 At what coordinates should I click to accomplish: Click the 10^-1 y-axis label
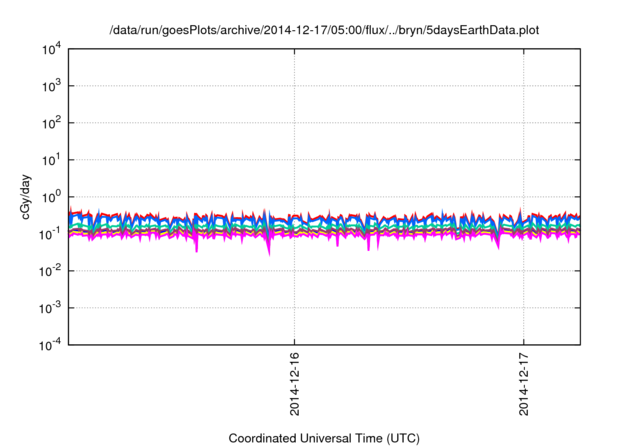point(50,234)
